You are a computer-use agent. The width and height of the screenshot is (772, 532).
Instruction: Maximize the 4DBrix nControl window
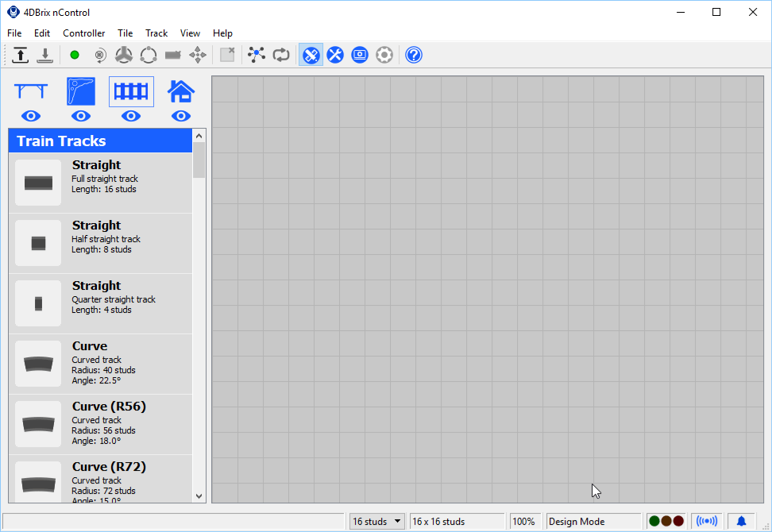click(x=717, y=12)
